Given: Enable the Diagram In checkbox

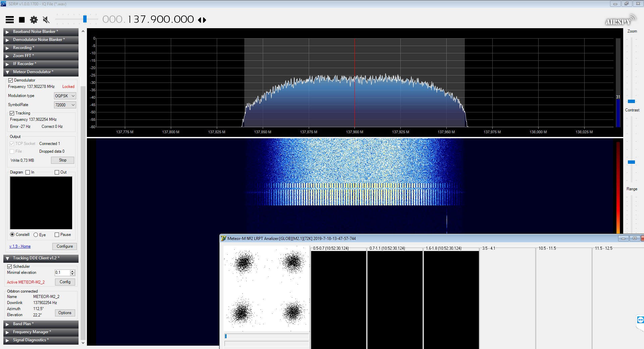Looking at the screenshot, I should (28, 172).
